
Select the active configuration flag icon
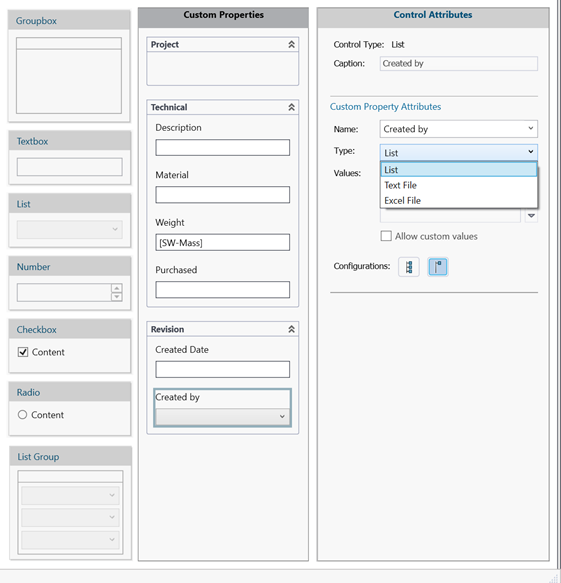[438, 267]
